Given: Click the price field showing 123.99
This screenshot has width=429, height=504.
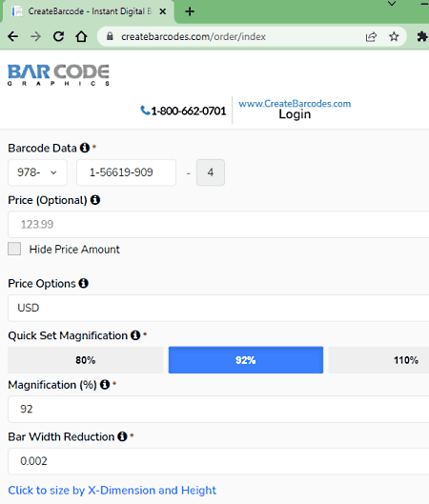Looking at the screenshot, I should (x=218, y=224).
